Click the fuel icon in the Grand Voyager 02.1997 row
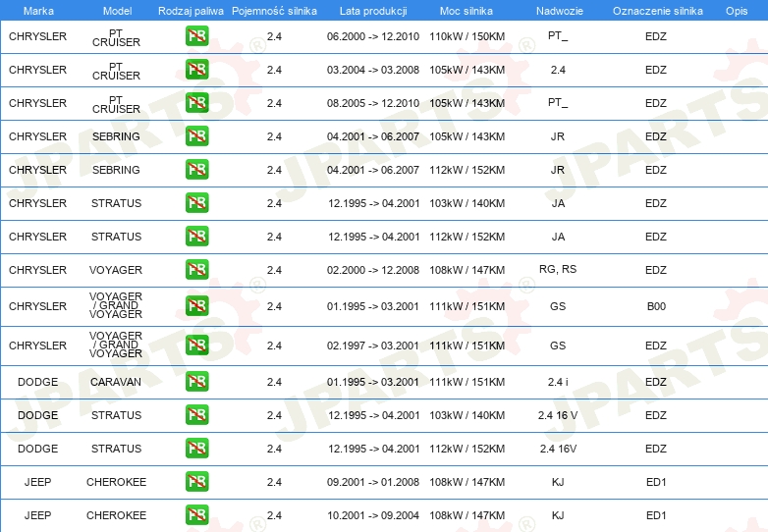Screen dimensions: 768x532 (x=196, y=346)
